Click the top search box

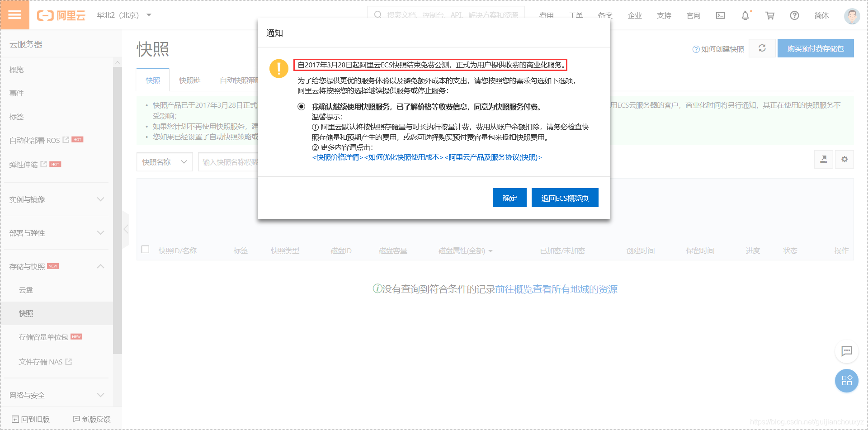coord(446,14)
